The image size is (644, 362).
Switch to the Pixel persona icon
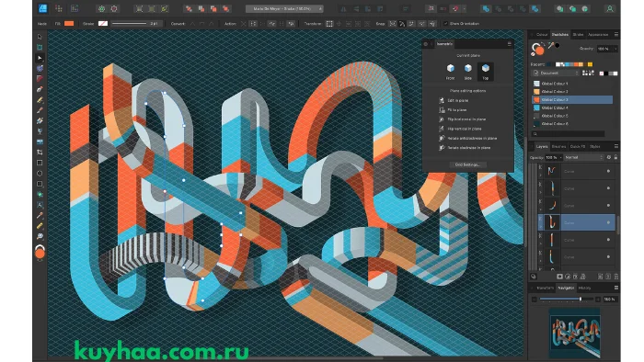point(59,8)
